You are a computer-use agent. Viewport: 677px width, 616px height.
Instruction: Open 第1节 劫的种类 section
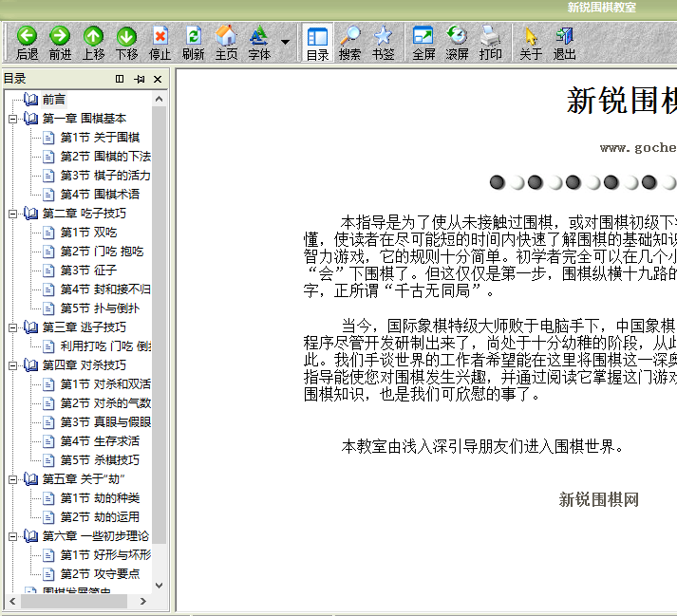100,498
